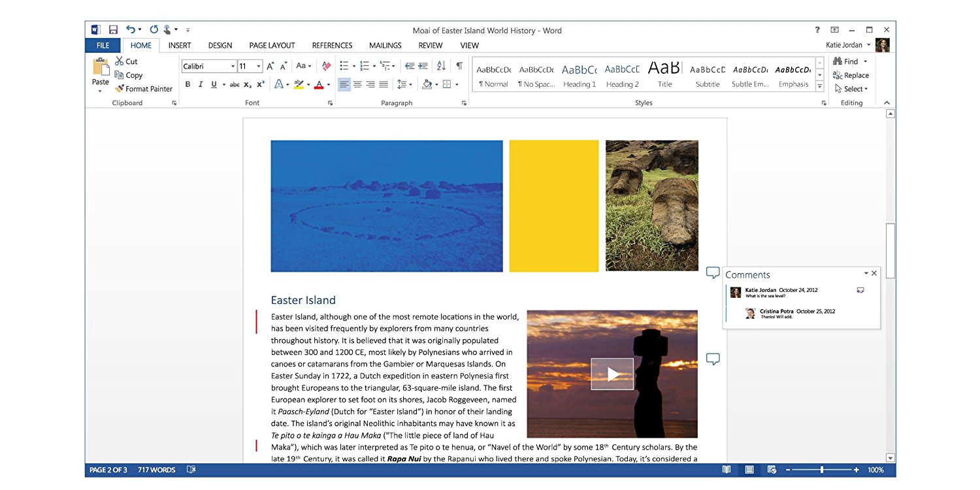Switch to the REVIEW tab
Viewport: 980px width, 490px height.
[431, 46]
